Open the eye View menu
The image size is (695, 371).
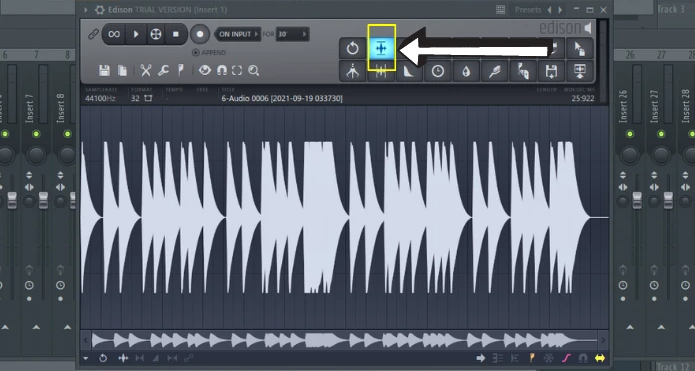[204, 70]
